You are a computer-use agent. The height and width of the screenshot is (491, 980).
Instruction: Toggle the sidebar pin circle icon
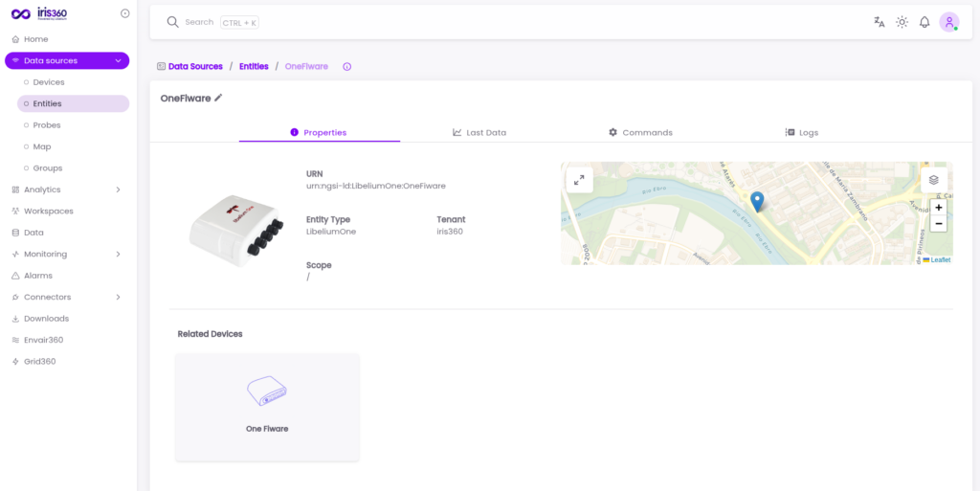tap(125, 13)
